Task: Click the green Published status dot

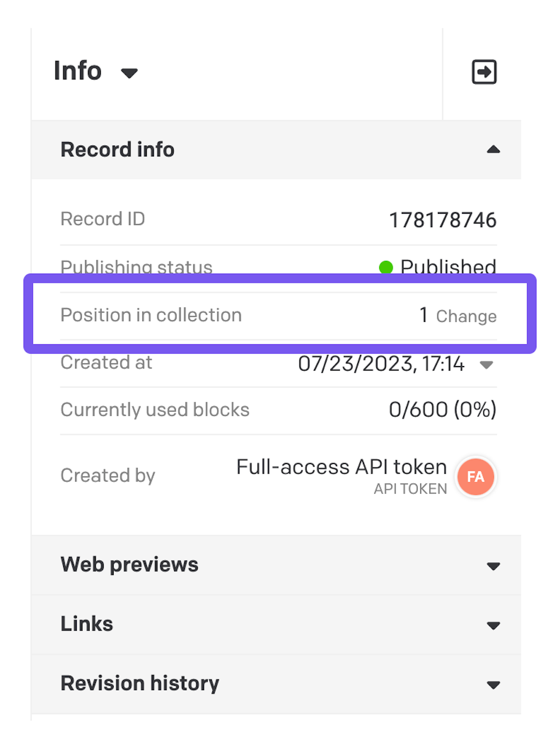Action: click(x=386, y=267)
